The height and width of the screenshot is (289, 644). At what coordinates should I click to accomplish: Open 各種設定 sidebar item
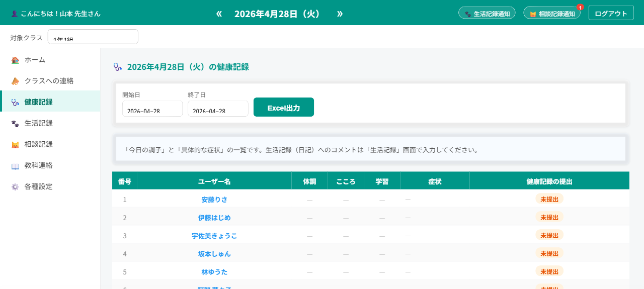[x=50, y=186]
